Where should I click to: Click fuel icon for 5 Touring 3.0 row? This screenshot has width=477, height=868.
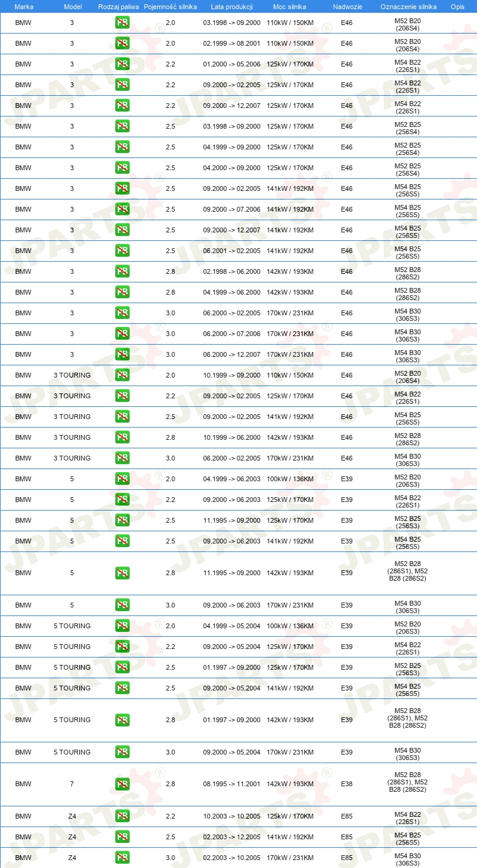tap(122, 752)
